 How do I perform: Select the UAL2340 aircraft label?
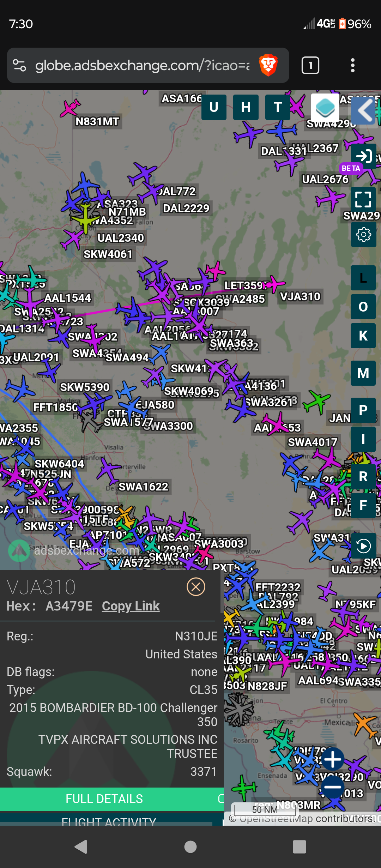click(x=121, y=238)
